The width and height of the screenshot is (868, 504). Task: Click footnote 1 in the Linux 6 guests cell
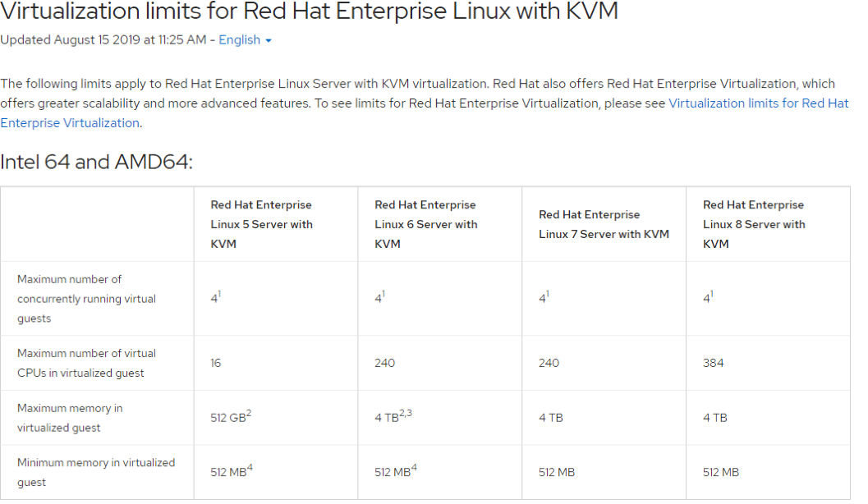tap(383, 295)
